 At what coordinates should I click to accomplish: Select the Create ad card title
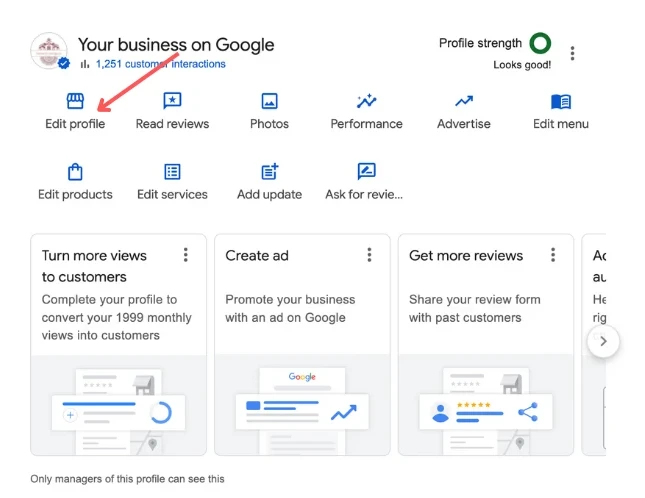[x=257, y=255]
